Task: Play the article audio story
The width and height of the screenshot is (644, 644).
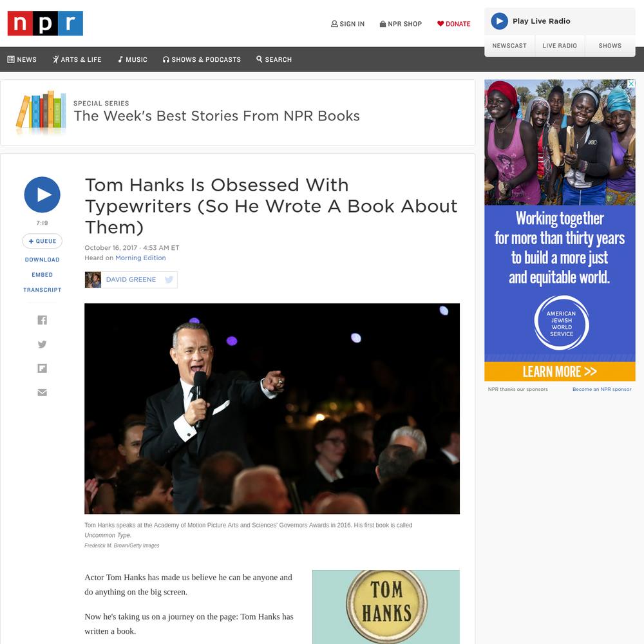Action: tap(43, 194)
